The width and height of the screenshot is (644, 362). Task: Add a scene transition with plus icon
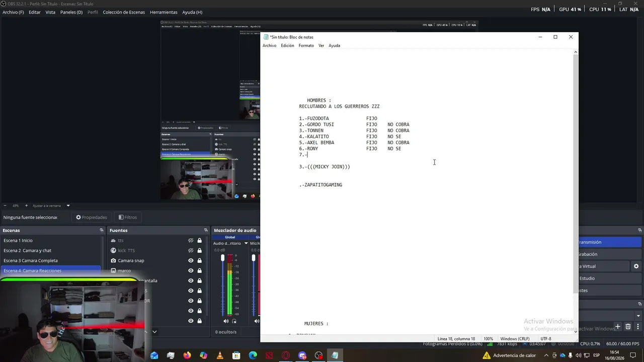pyautogui.click(x=618, y=327)
